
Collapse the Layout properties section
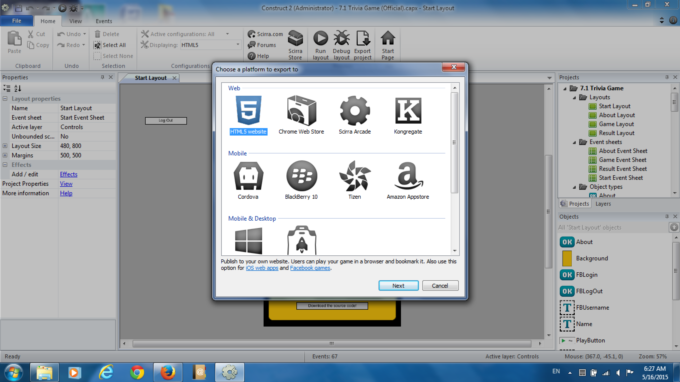[5, 99]
